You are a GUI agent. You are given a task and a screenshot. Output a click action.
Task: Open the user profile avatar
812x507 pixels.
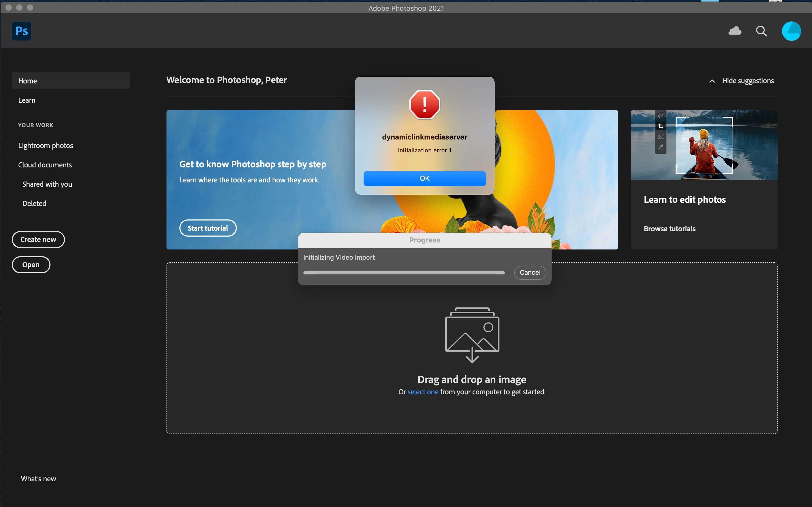point(791,31)
